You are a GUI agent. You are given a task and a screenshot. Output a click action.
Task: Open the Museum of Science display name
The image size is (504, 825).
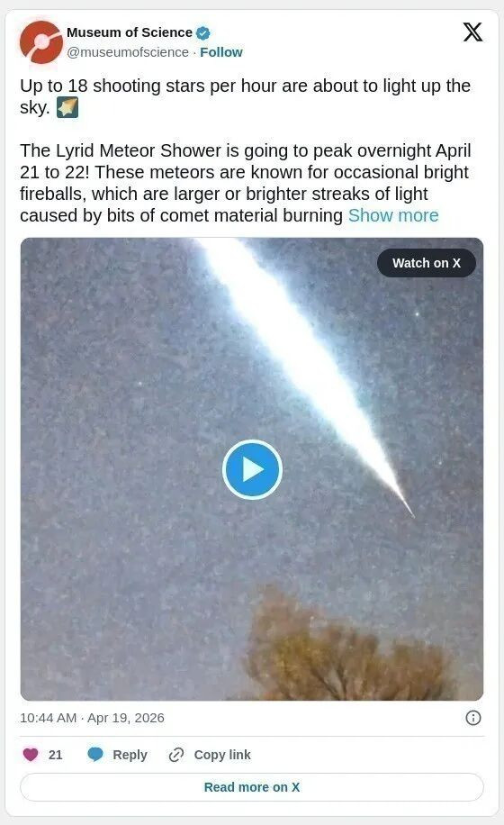pos(130,32)
